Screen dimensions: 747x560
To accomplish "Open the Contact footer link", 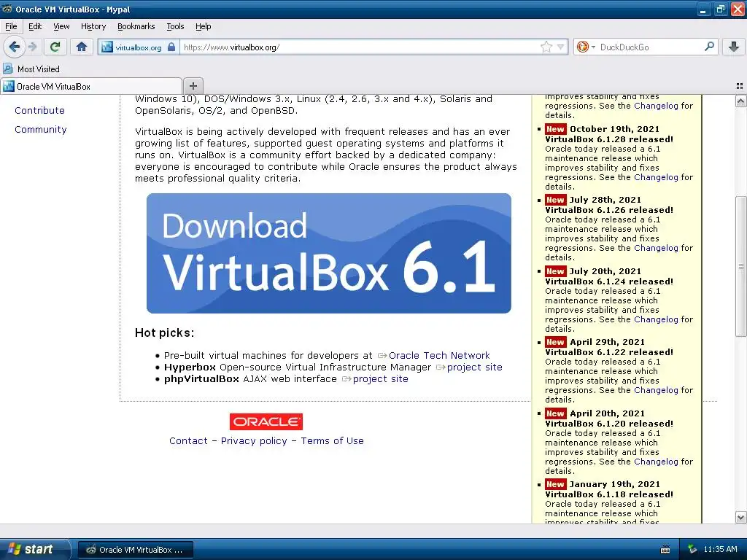I will tap(188, 441).
